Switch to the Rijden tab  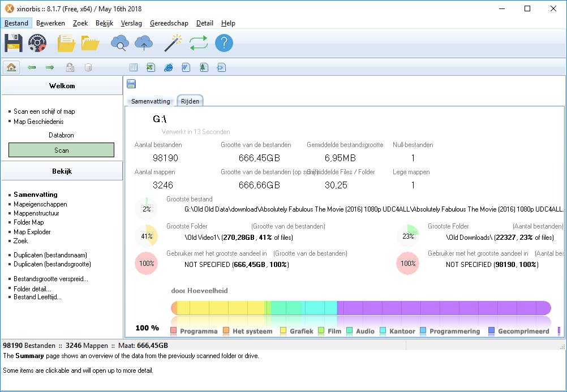click(190, 101)
